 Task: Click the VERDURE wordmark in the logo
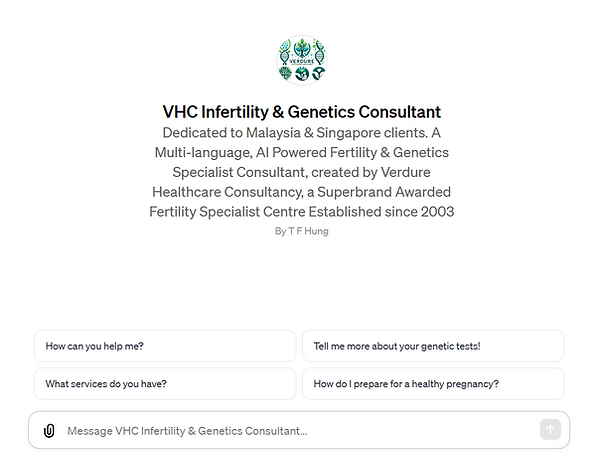[x=302, y=61]
